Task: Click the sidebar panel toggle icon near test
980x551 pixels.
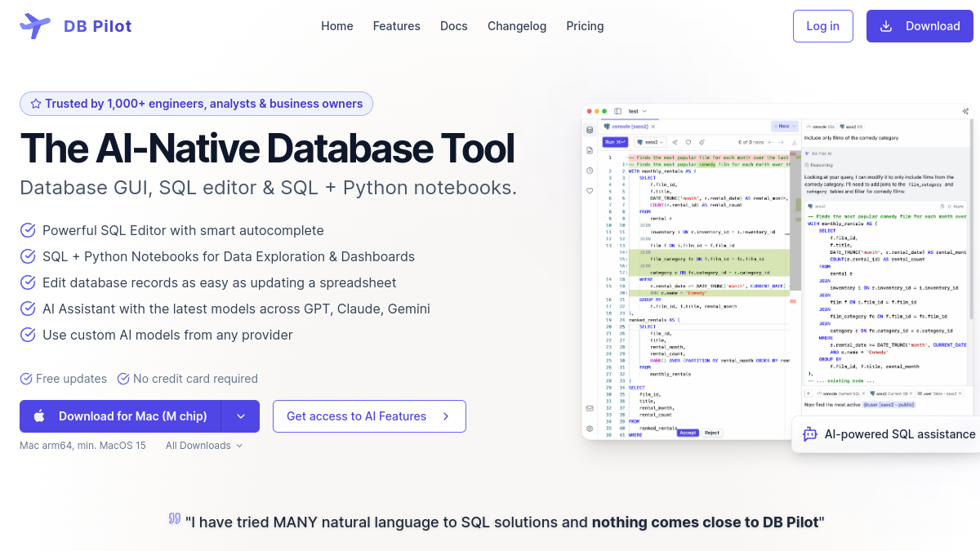Action: (618, 111)
